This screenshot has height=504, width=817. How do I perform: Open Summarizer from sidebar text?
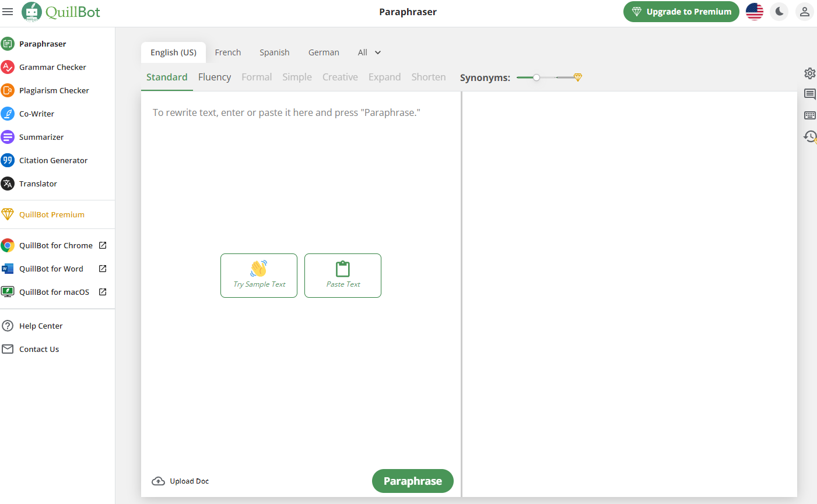click(x=41, y=137)
